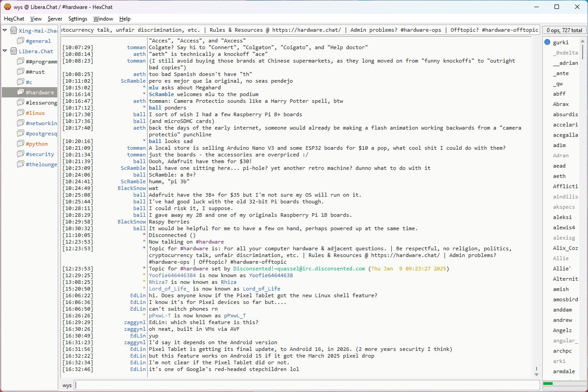Click the wys nickname button
588x392 pixels.
pos(67,385)
